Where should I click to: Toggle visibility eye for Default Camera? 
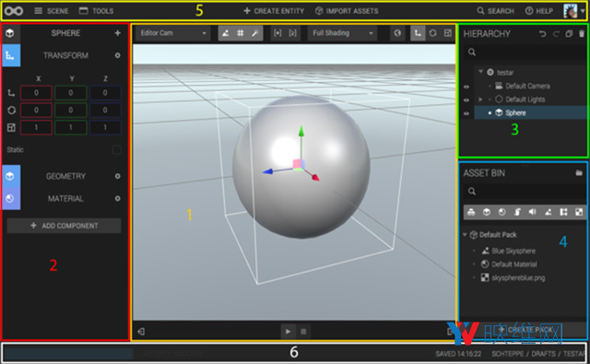[x=466, y=87]
